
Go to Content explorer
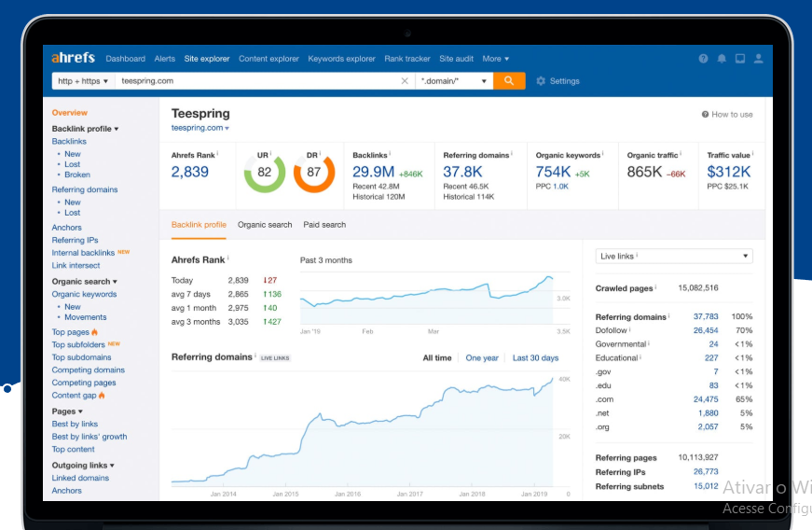click(268, 59)
